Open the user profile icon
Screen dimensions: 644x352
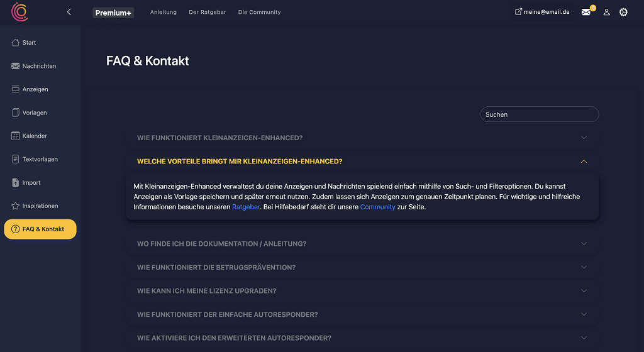coord(607,13)
